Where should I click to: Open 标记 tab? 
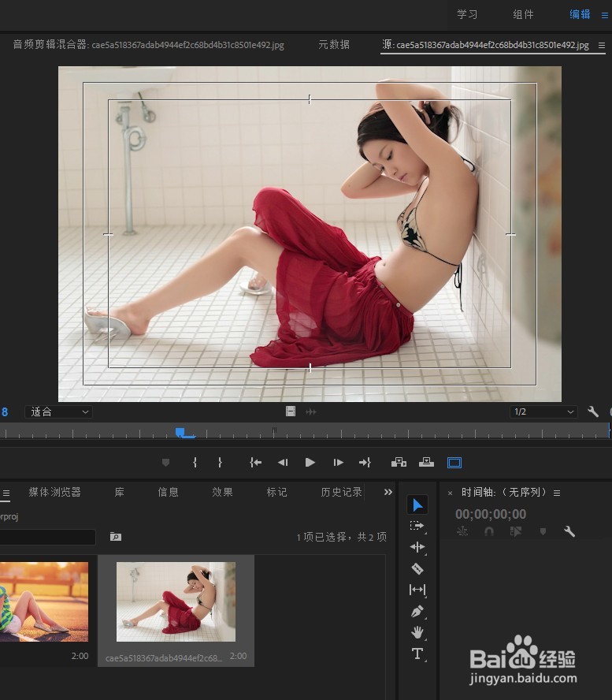tap(277, 492)
